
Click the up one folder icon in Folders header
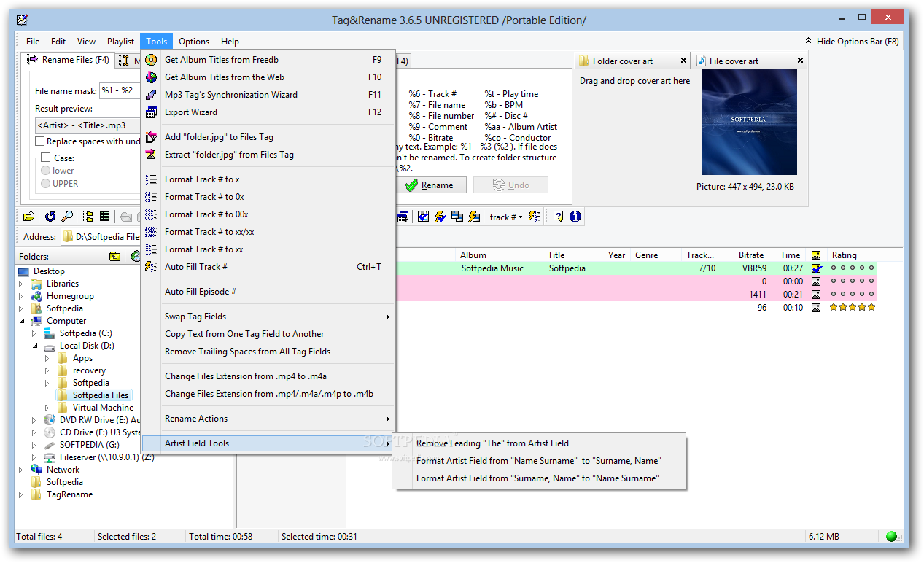(x=114, y=256)
